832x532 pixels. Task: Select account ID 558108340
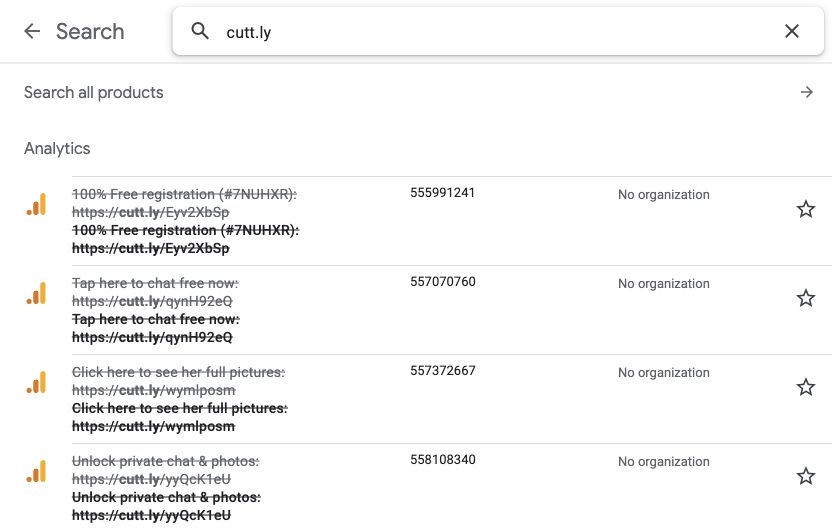(x=443, y=460)
